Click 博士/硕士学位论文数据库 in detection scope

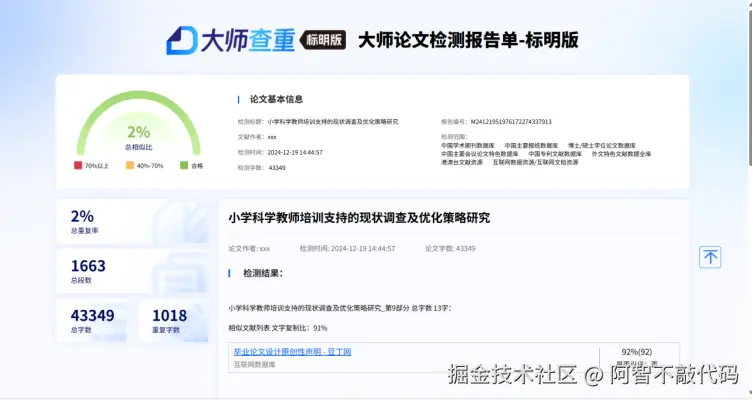[602, 145]
